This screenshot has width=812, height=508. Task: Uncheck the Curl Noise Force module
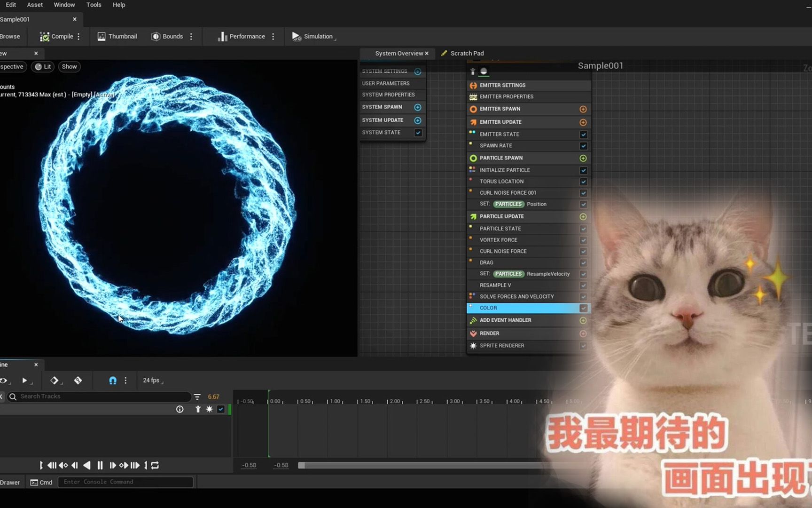pyautogui.click(x=583, y=251)
